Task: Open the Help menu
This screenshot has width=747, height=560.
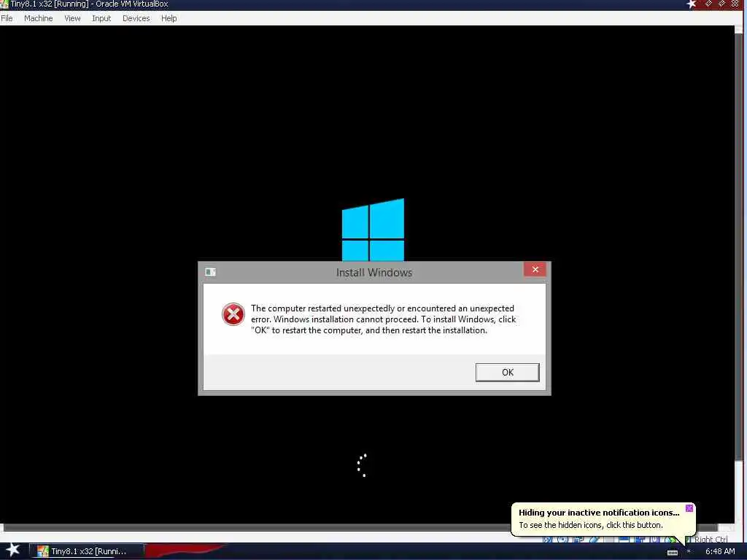Action: (x=169, y=18)
